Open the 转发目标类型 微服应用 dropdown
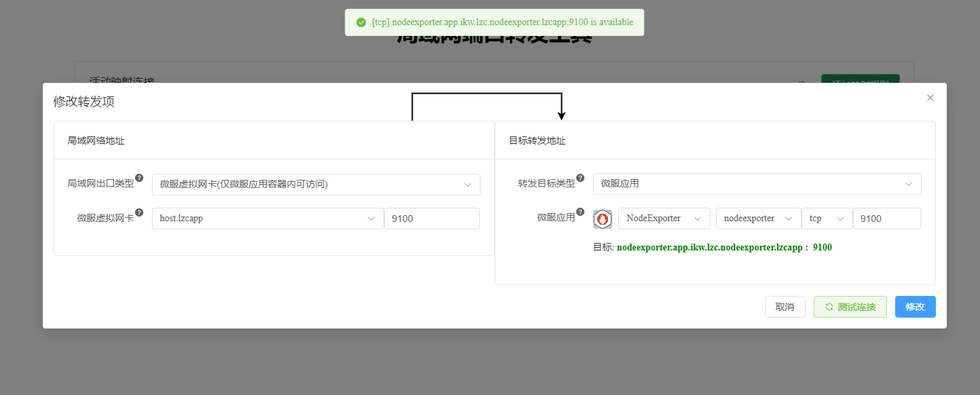Image resolution: width=980 pixels, height=395 pixels. (757, 184)
